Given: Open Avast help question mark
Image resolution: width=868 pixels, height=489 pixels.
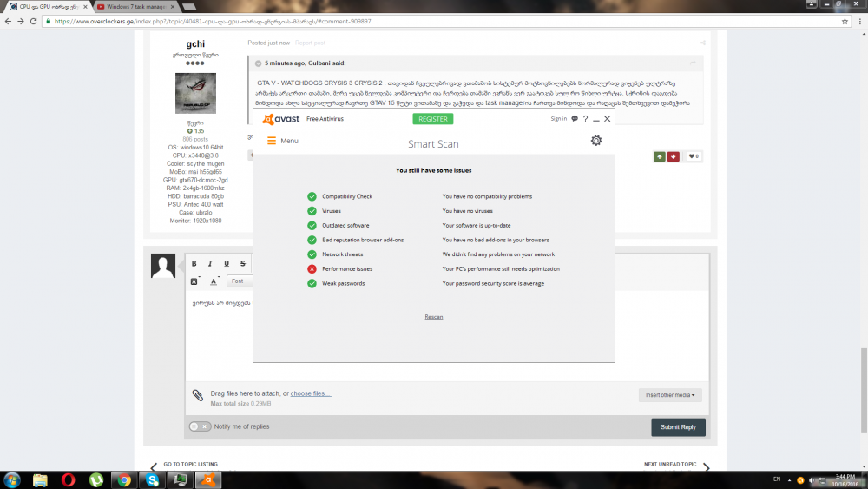Looking at the screenshot, I should (585, 119).
